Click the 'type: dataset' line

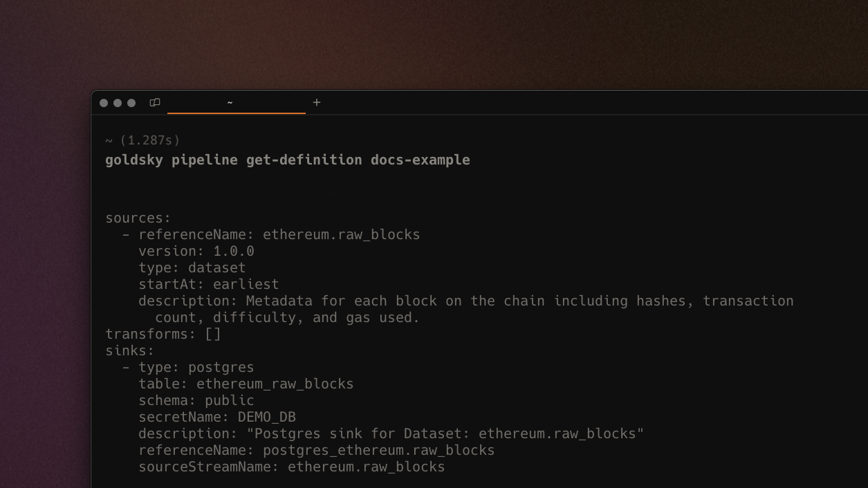click(x=192, y=268)
